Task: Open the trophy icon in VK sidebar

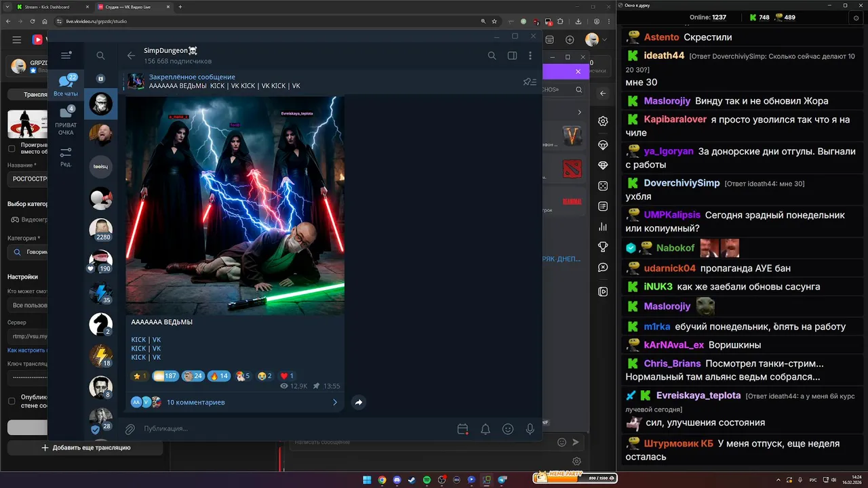Action: tap(603, 247)
